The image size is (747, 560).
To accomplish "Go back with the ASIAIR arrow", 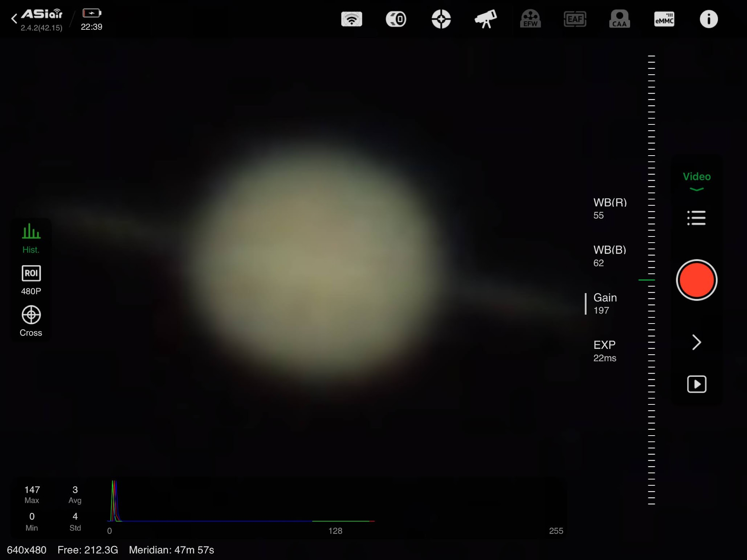I will tap(15, 18).
